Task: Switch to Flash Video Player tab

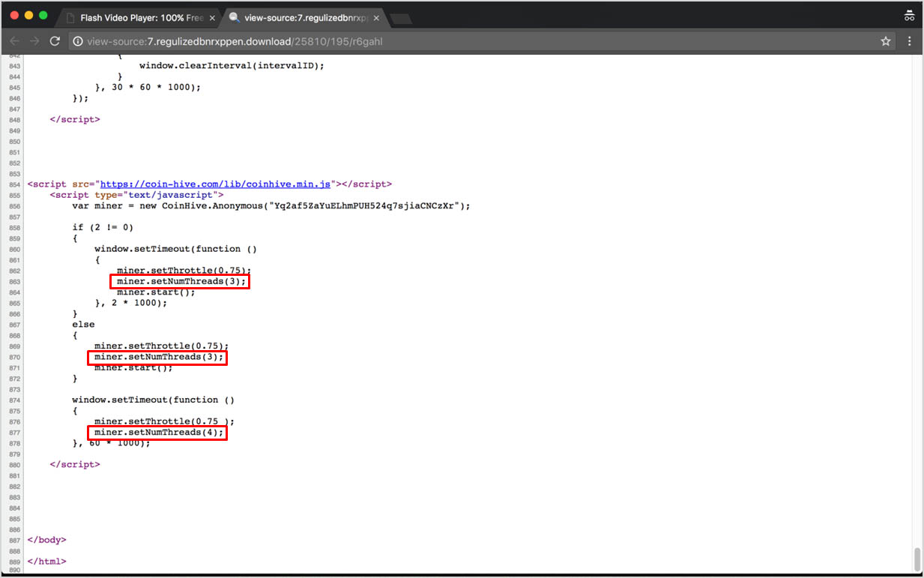Action: [139, 17]
